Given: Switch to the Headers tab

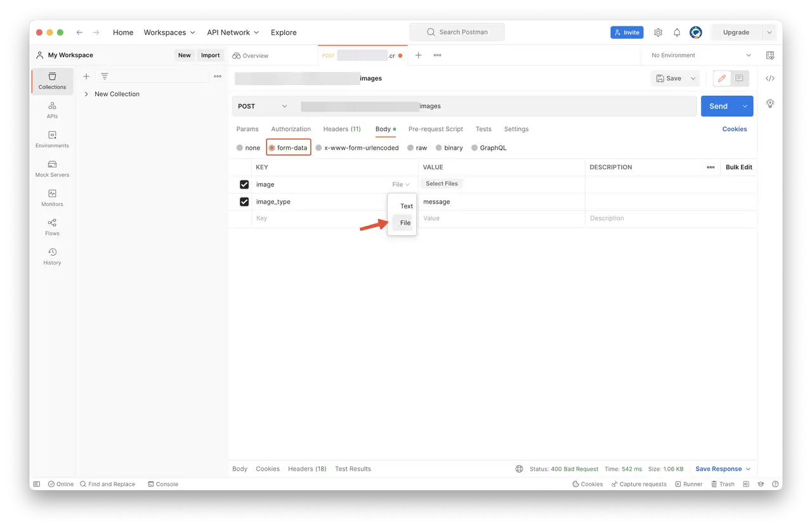Looking at the screenshot, I should pyautogui.click(x=342, y=129).
